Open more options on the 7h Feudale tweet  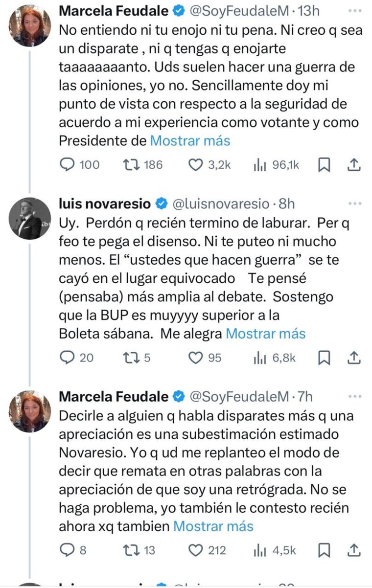pos(356,396)
